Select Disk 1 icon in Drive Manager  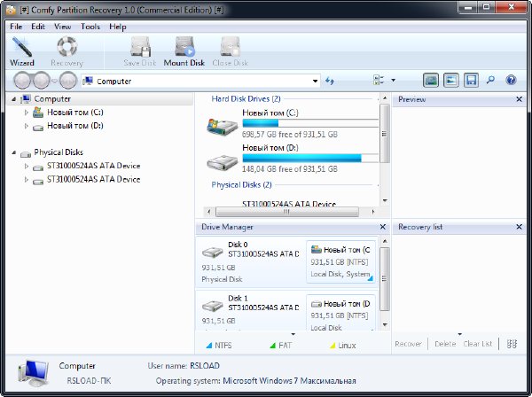213,306
